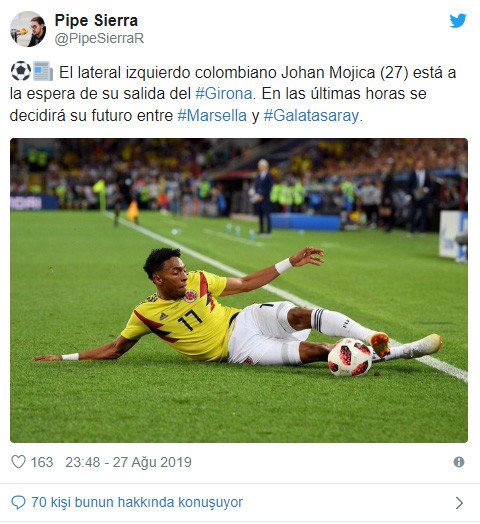Open Pipe Sierra's profile avatar
This screenshot has height=524, width=480.
(28, 29)
